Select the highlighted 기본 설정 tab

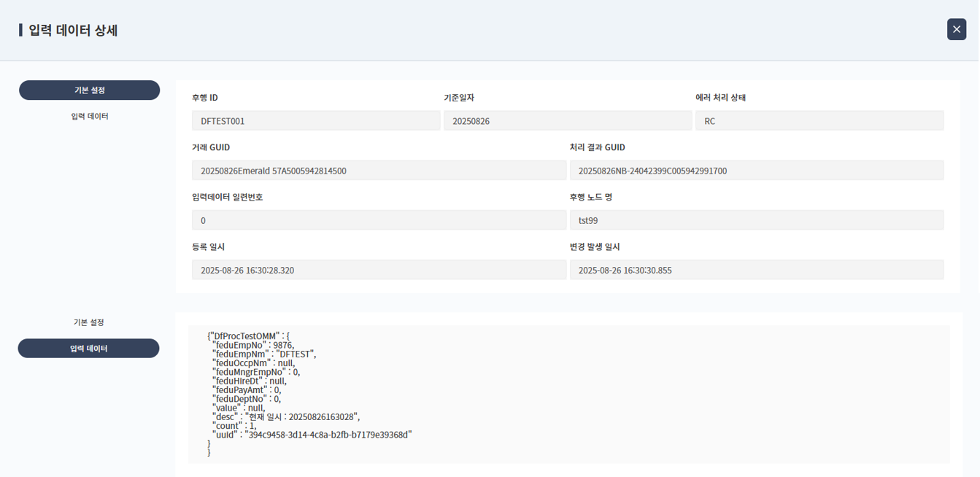click(x=89, y=90)
